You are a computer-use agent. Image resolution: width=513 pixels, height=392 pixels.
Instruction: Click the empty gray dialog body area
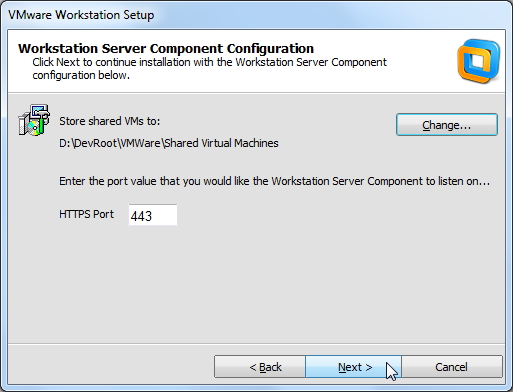[x=257, y=283]
